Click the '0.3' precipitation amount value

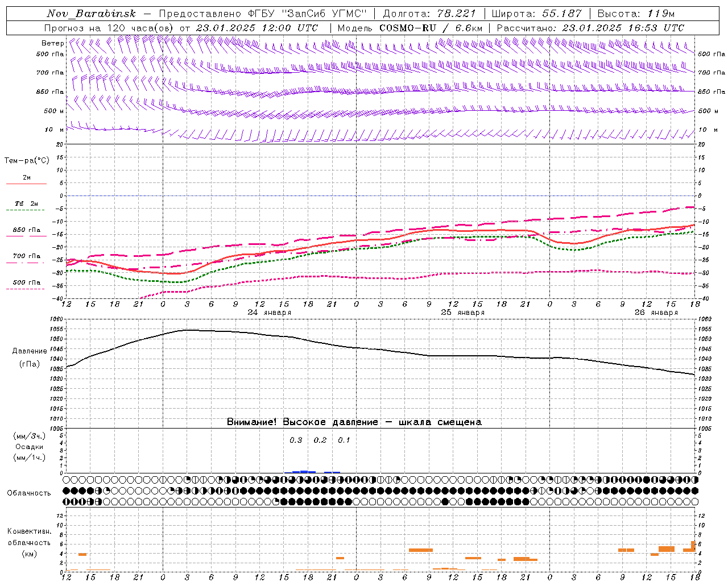point(296,440)
